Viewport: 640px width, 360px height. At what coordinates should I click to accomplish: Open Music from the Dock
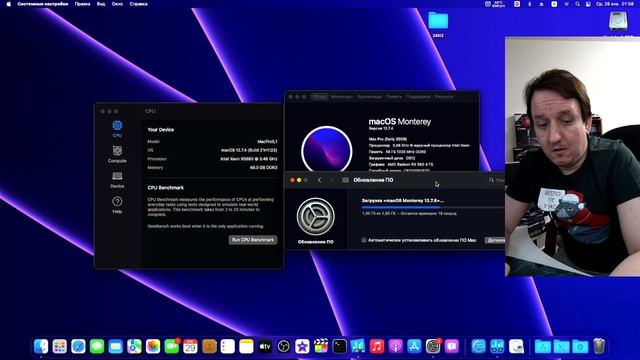(377, 347)
